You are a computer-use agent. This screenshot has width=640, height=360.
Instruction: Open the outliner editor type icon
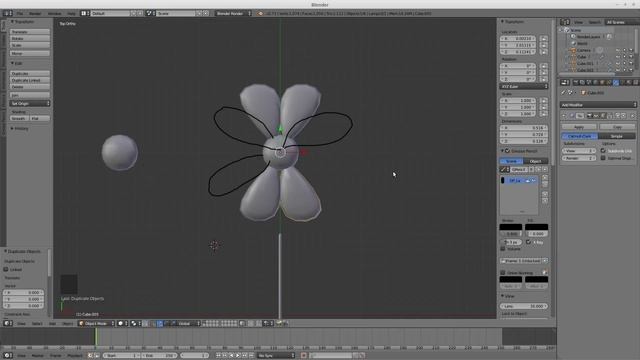point(564,22)
